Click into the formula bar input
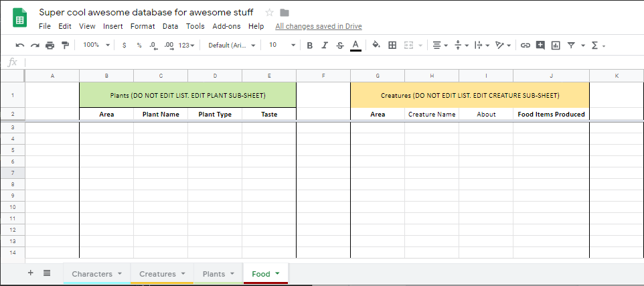Screen dimensions: 644x286 point(328,62)
